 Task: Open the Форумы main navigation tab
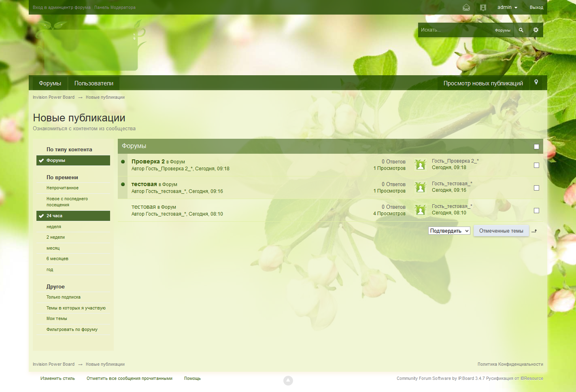(50, 83)
